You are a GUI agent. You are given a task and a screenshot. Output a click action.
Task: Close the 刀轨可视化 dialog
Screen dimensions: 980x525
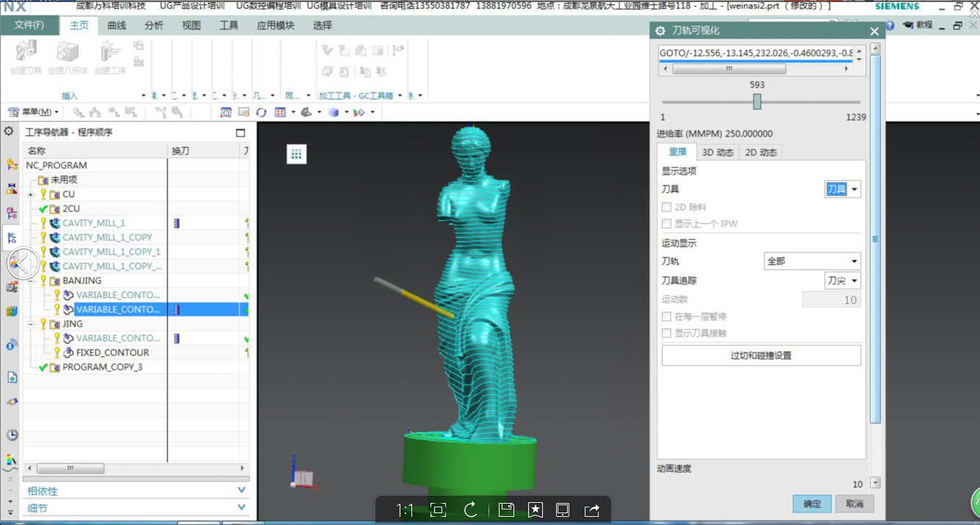click(874, 32)
